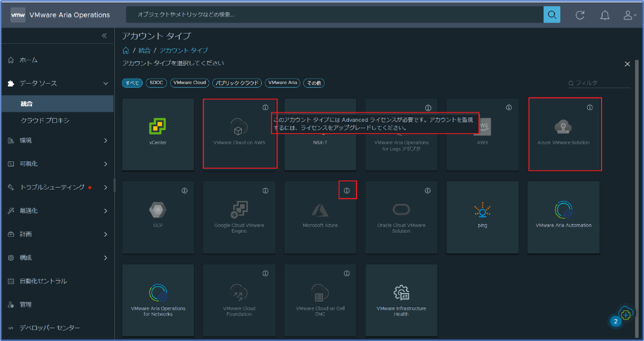Select the VMware Aria filter chip
This screenshot has width=644, height=341.
point(283,83)
